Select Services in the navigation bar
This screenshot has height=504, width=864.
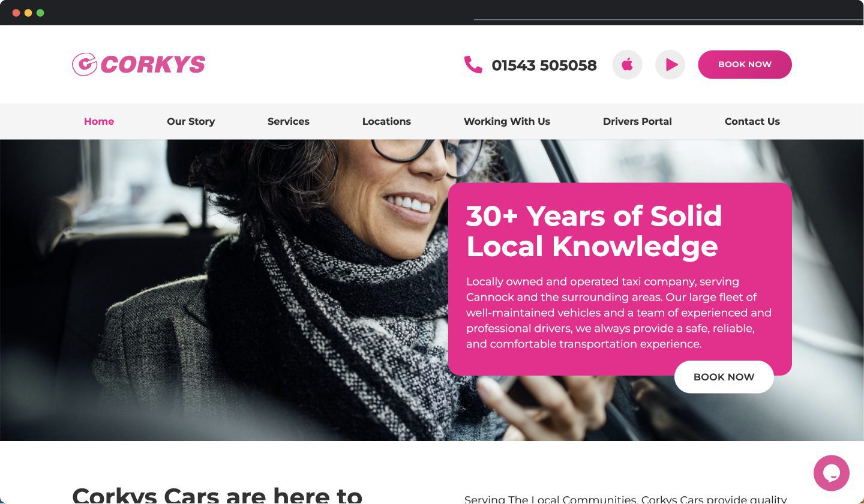[289, 121]
